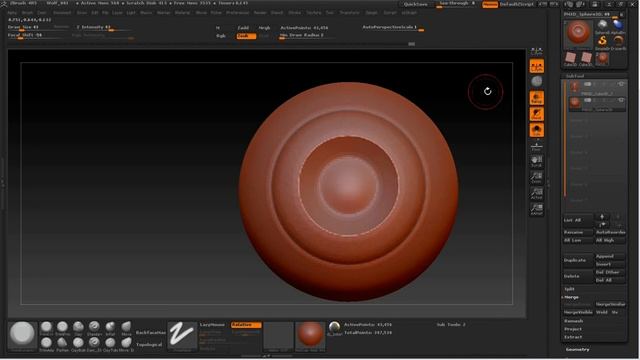Select the ClayBuildup brush icon
640x360 pixels.
click(x=78, y=343)
